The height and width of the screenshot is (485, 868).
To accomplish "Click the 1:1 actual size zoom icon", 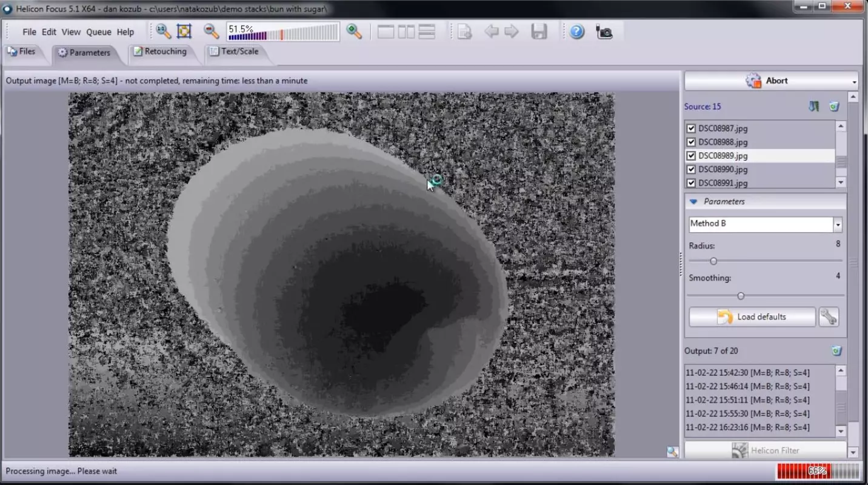I will 163,32.
